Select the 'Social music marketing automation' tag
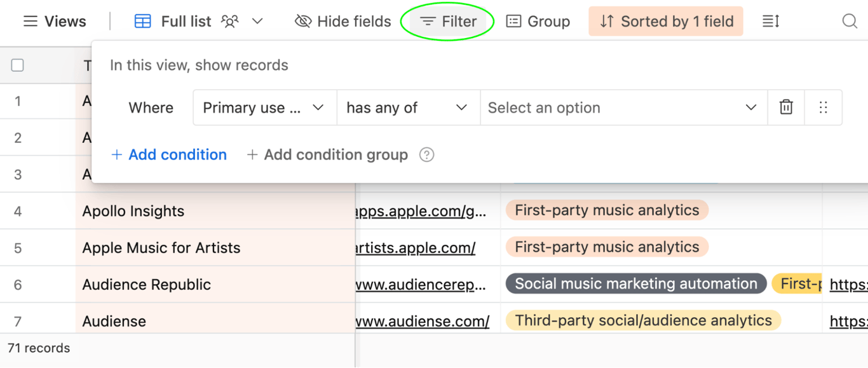 635,284
